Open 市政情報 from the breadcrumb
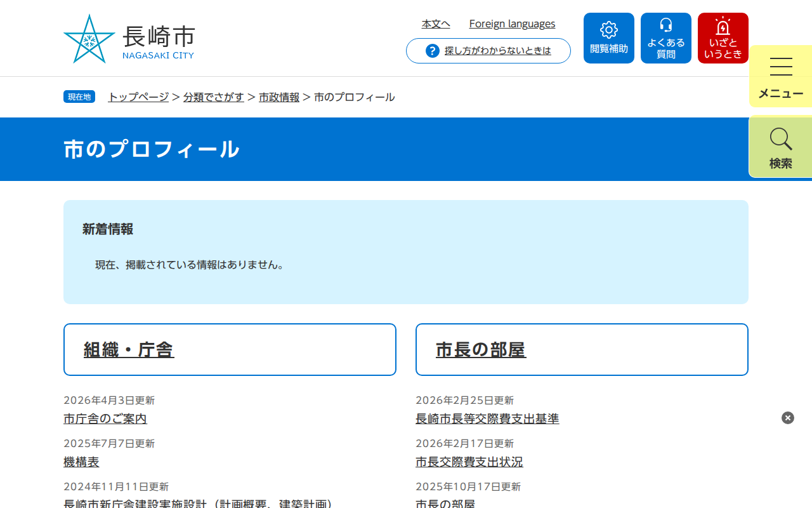 [x=278, y=97]
